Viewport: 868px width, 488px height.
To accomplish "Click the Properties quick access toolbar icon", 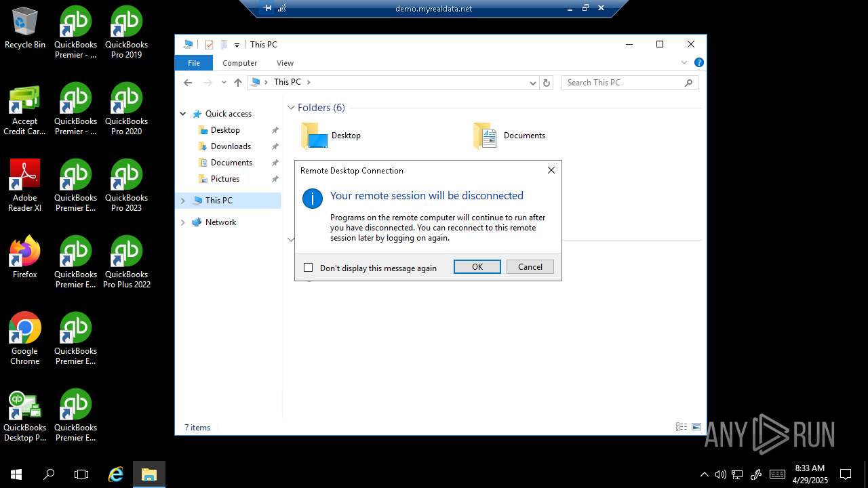I will [209, 45].
